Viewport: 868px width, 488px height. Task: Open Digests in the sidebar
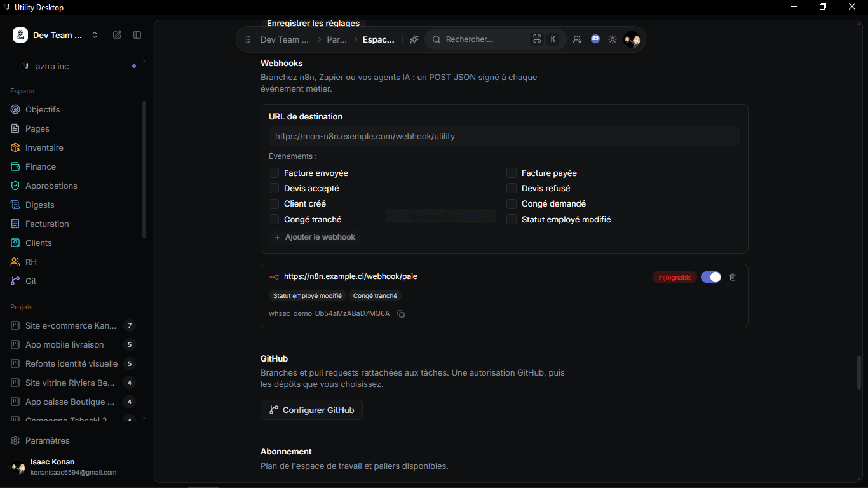(40, 205)
